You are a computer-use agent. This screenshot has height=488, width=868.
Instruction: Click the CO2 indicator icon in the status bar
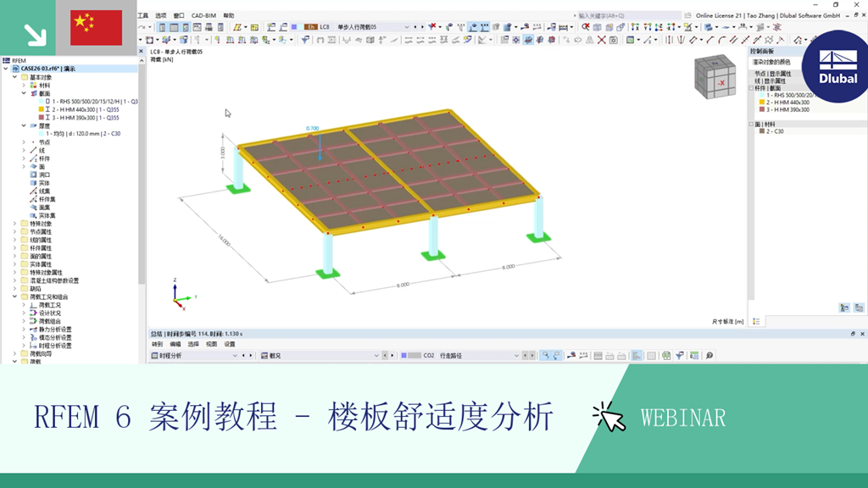click(404, 355)
